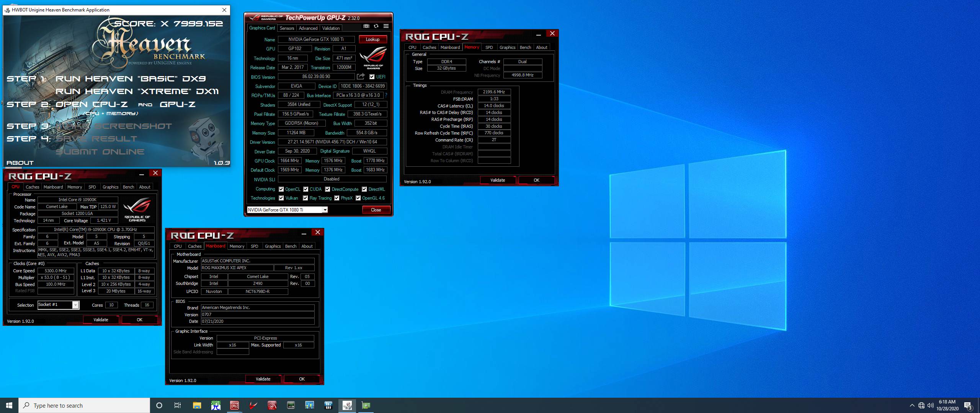Open the Super PI taskbar icon
This screenshot has height=413, width=980.
click(216, 405)
